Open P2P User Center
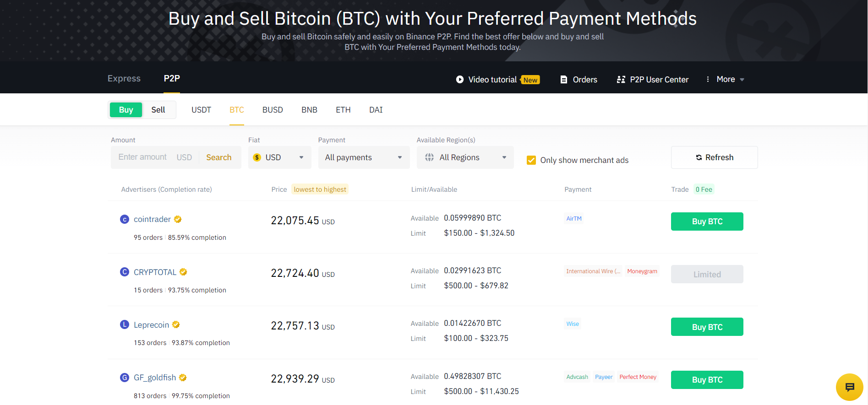The height and width of the screenshot is (405, 868). [x=659, y=80]
